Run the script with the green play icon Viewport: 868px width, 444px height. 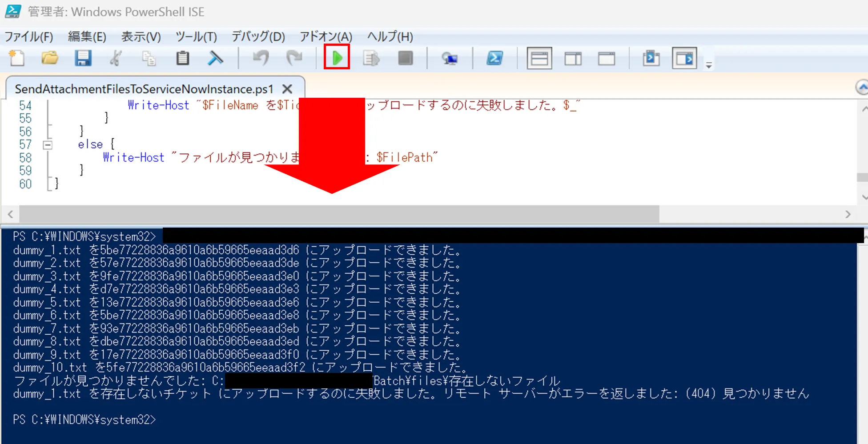coord(337,58)
